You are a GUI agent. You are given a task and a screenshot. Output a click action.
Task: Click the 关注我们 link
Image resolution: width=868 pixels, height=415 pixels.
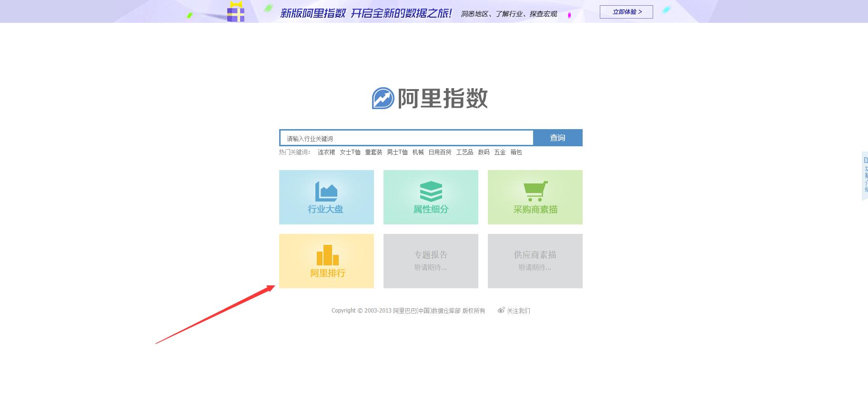coord(518,311)
